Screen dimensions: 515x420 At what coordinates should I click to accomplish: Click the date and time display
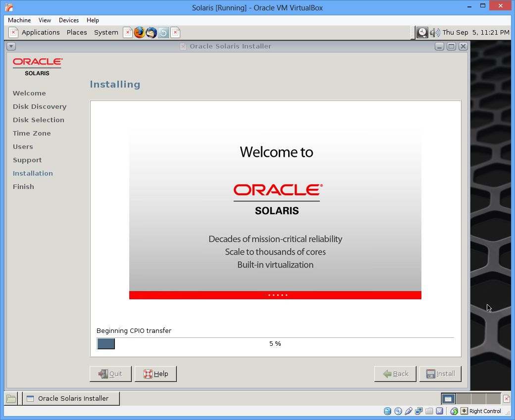pos(475,32)
